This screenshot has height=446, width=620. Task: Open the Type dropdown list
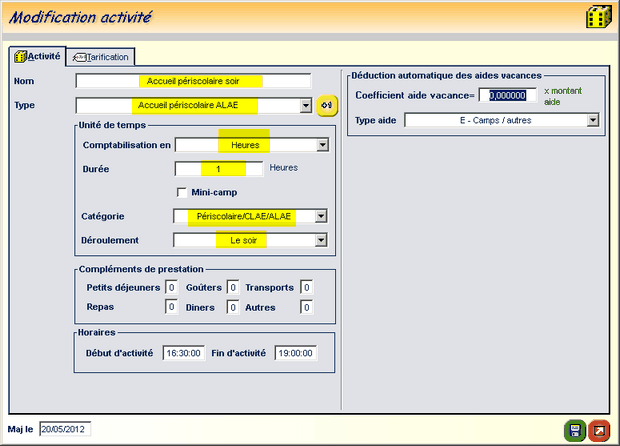306,106
